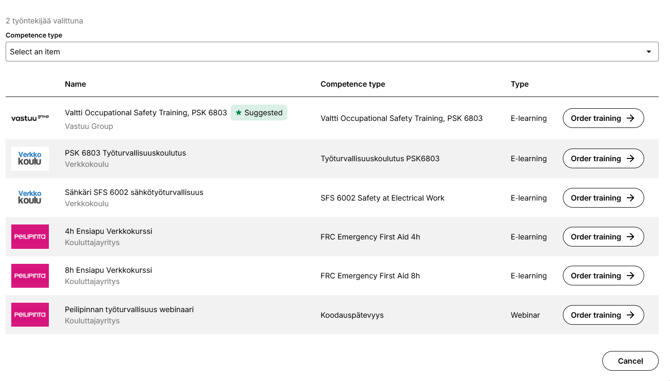Open the Competence type dropdown
This screenshot has height=381, width=670.
pyautogui.click(x=332, y=52)
